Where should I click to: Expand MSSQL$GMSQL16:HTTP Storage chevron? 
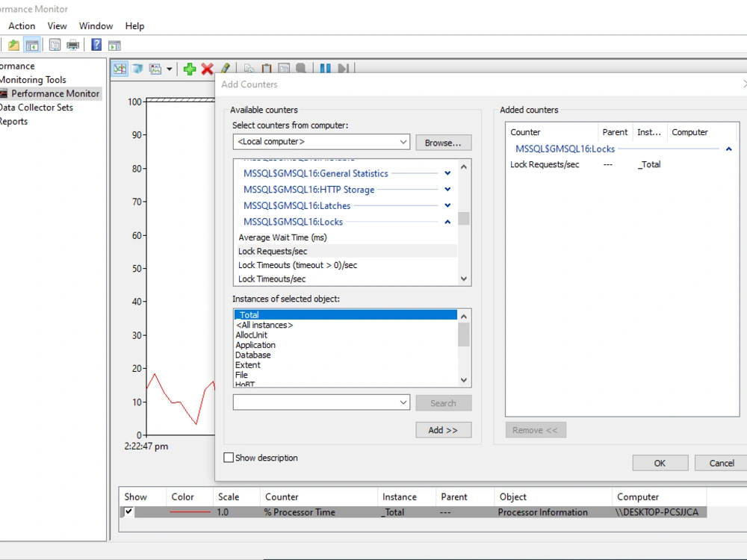point(447,190)
